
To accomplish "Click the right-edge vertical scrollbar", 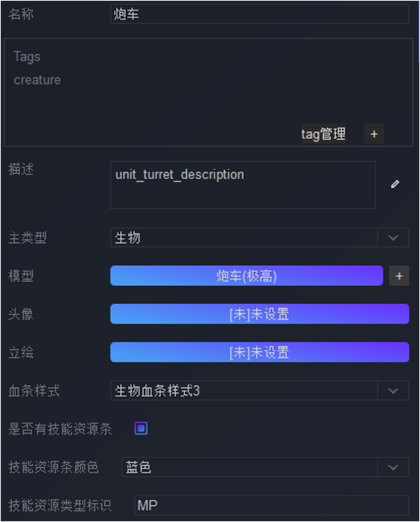I will tap(419, 32).
